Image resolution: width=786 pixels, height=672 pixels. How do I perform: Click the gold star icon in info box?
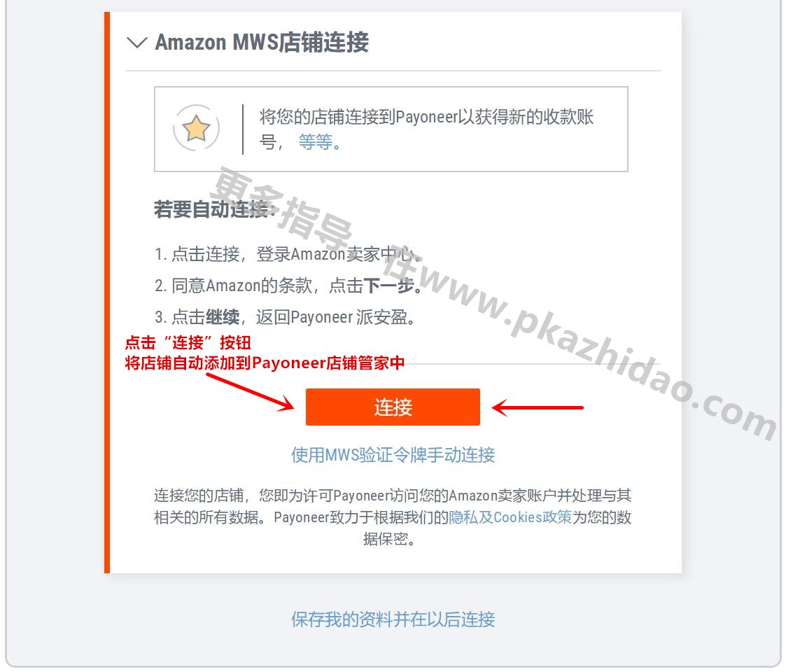point(196,128)
